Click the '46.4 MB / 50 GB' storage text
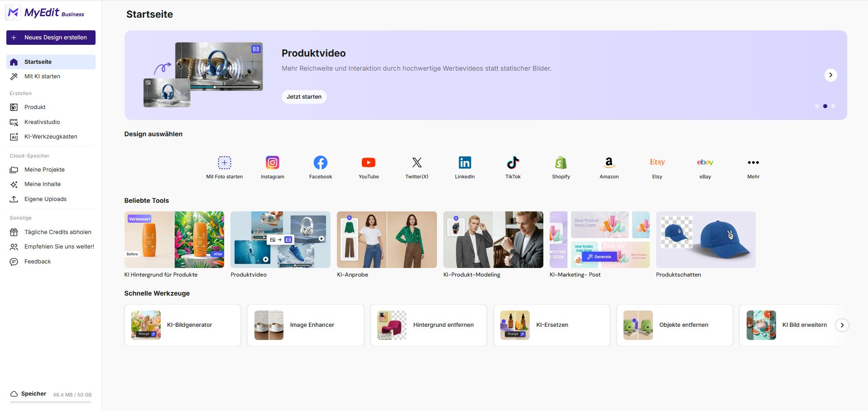Viewport: 868px width, 411px height. 72,395
